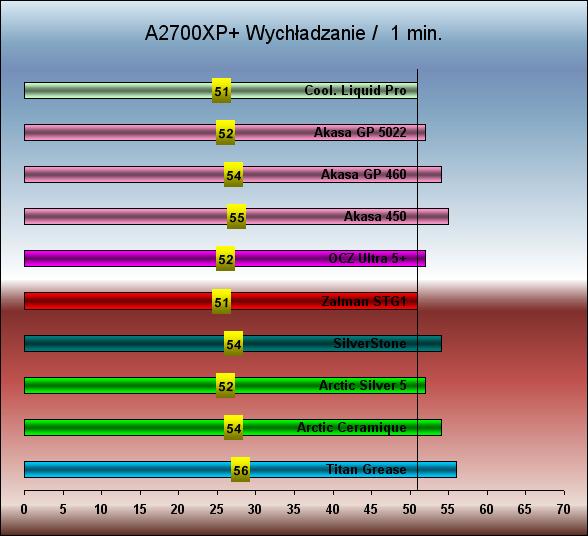588x536 pixels.
Task: Click the yellow 52 value on OCZ Ultra 5+
Action: coord(225,259)
